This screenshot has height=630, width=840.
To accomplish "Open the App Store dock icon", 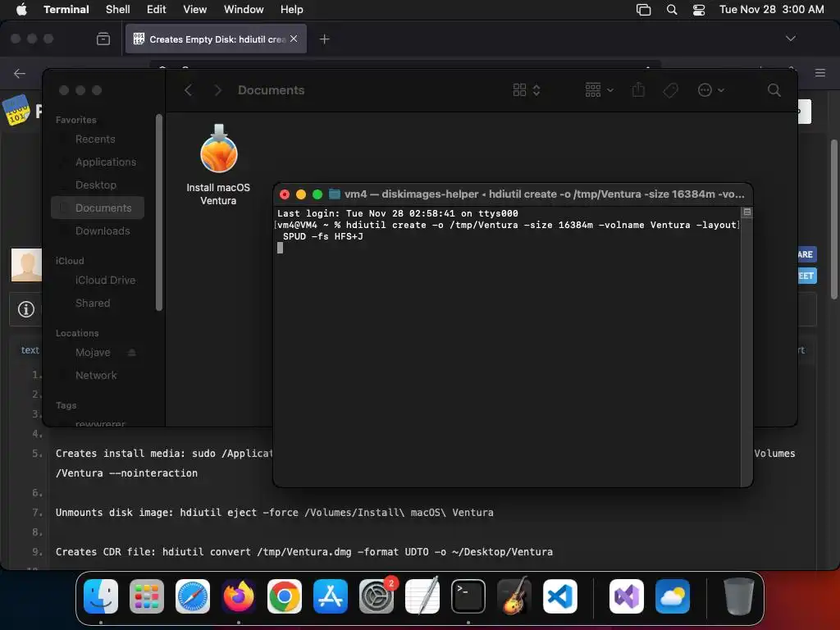I will 331,596.
